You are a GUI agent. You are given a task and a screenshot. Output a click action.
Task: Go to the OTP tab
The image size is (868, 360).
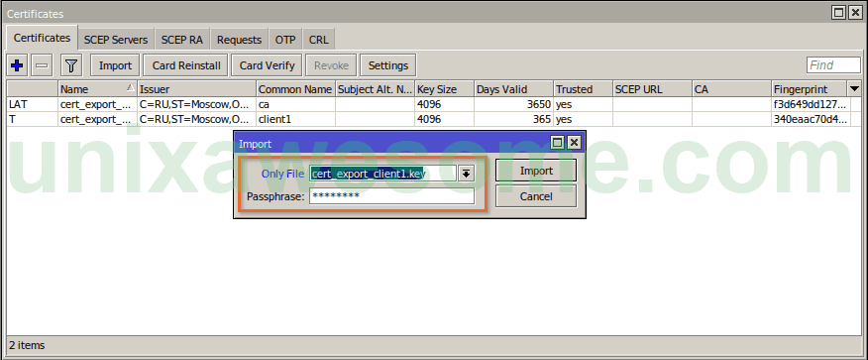coord(285,40)
